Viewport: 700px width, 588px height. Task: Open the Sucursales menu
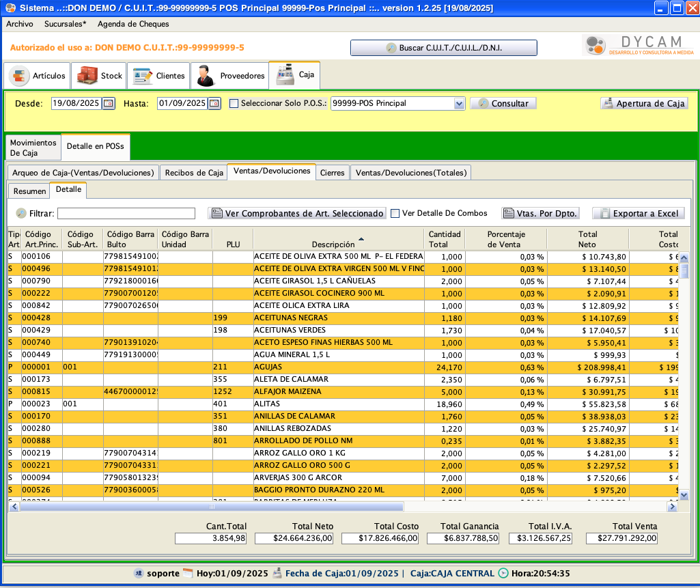coord(65,24)
